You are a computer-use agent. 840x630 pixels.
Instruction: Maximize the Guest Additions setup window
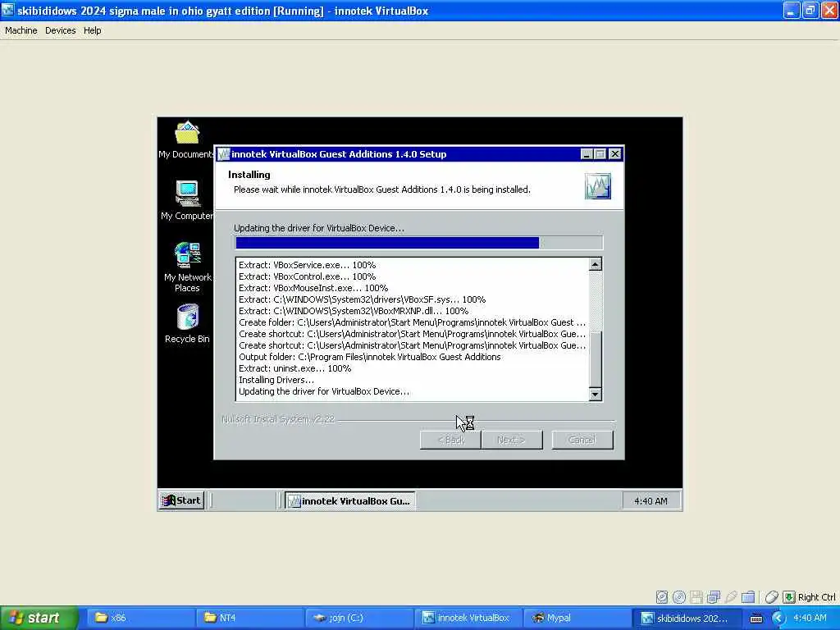[600, 154]
